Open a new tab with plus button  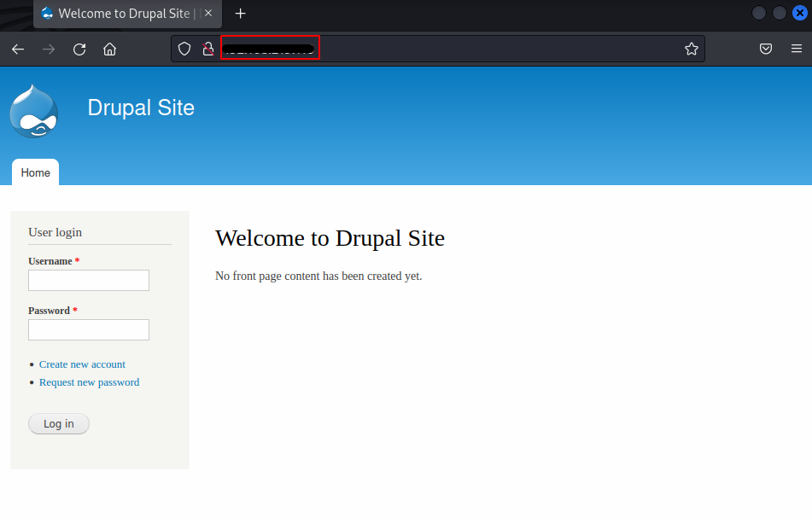[241, 14]
